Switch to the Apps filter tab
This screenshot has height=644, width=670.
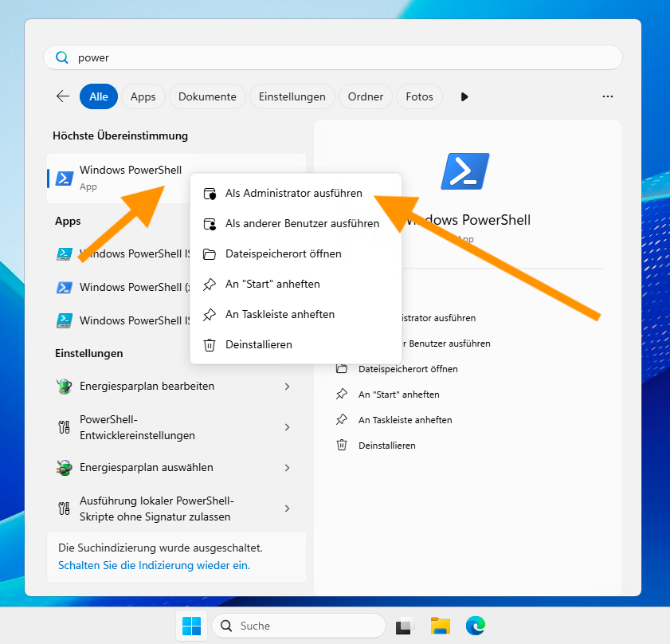[143, 96]
